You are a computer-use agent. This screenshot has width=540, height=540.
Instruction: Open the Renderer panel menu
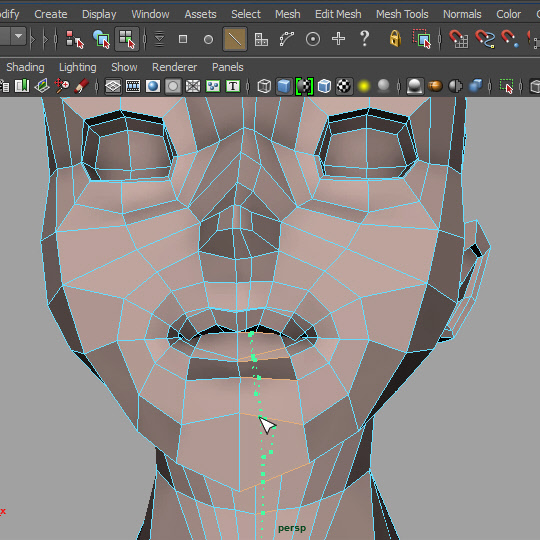pyautogui.click(x=174, y=67)
